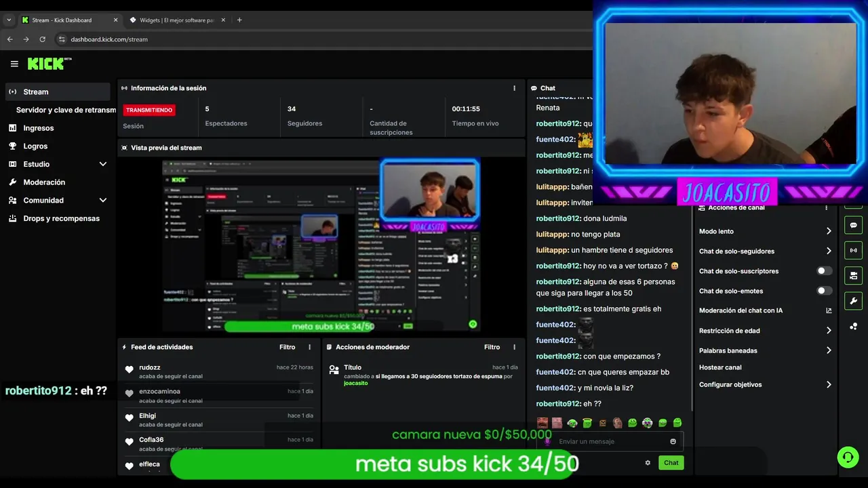Open the activity feed three-dot menu
Image resolution: width=868 pixels, height=488 pixels.
tap(310, 347)
